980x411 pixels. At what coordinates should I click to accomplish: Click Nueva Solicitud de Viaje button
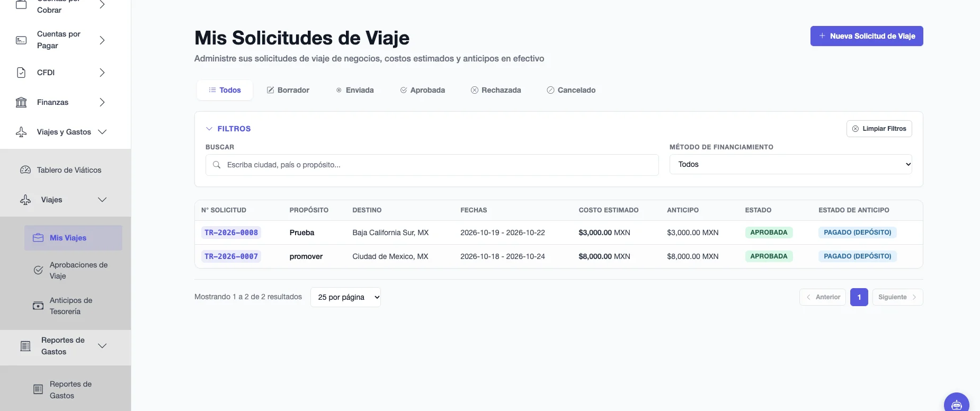pyautogui.click(x=867, y=36)
